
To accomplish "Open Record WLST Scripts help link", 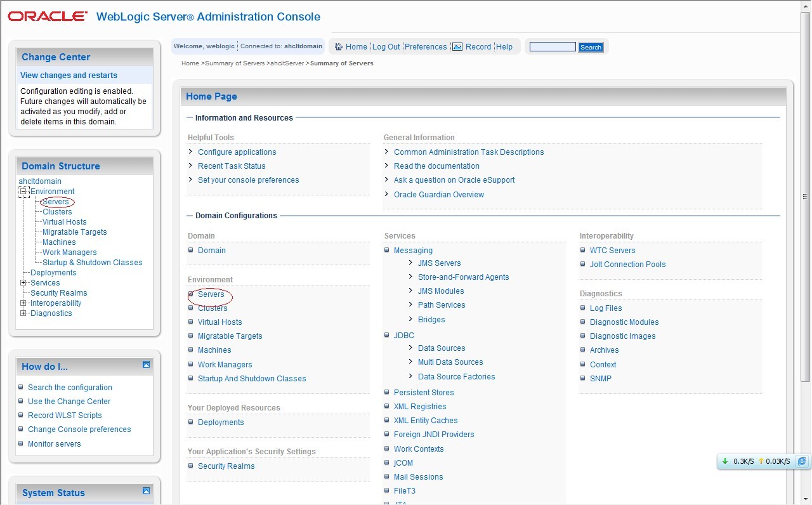I will [x=65, y=416].
